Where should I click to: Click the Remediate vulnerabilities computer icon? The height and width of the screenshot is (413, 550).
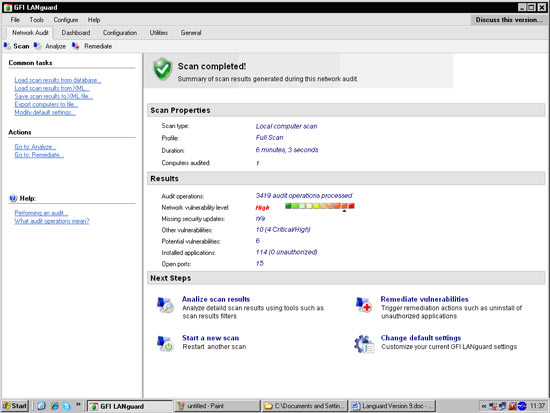pyautogui.click(x=364, y=305)
